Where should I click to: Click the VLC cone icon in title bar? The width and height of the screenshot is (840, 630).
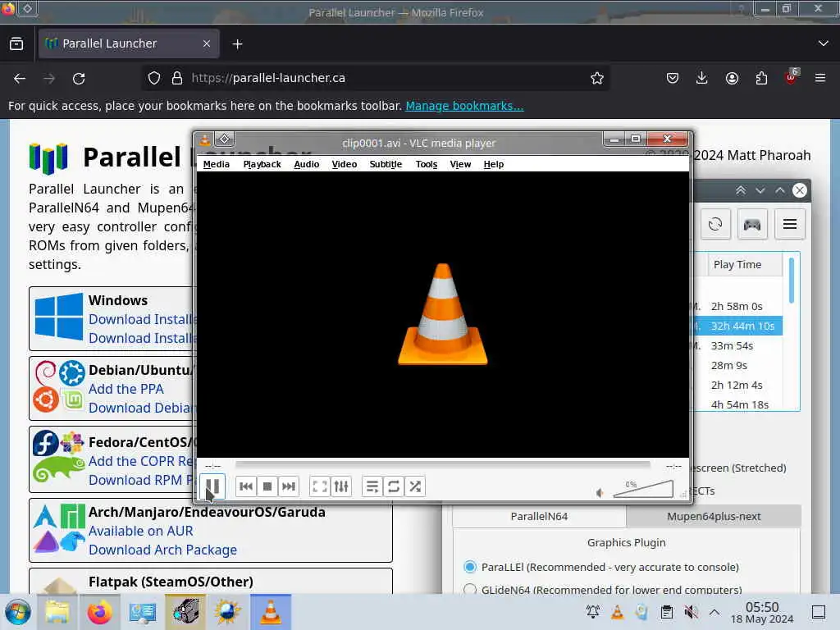point(204,140)
